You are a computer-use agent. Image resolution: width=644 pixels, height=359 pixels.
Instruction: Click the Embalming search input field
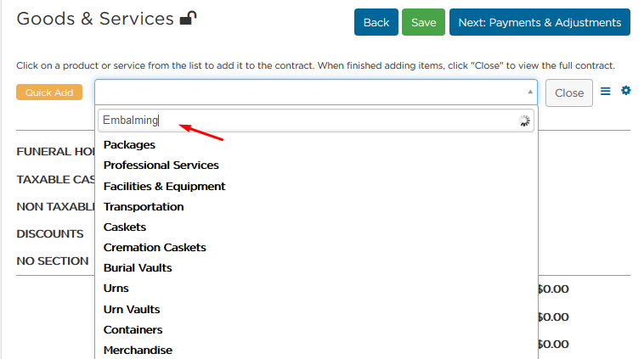pyautogui.click(x=316, y=121)
